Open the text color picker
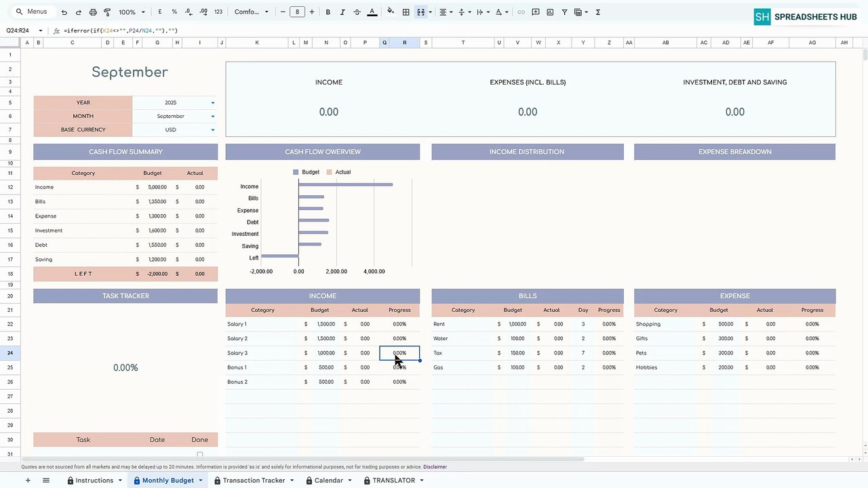868x488 pixels. tap(372, 12)
